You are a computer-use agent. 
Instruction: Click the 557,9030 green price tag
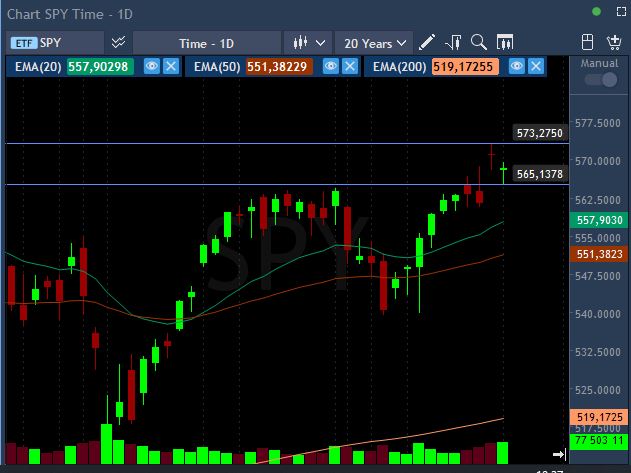tap(600, 220)
